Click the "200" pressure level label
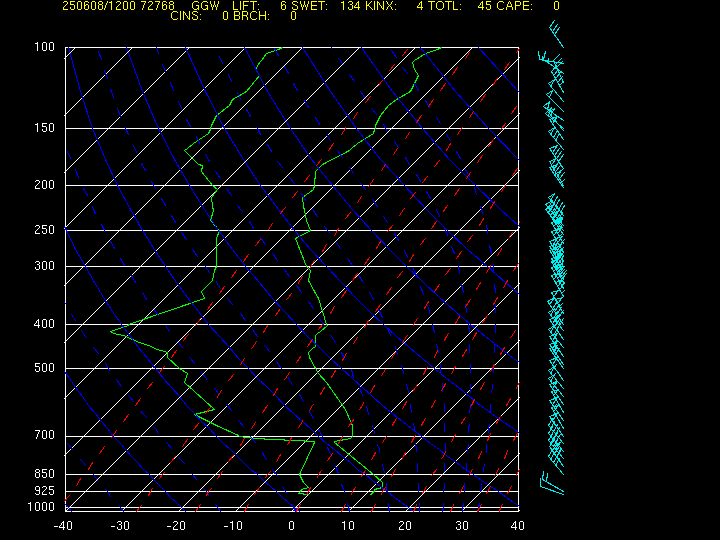This screenshot has width=720, height=540. (x=45, y=185)
